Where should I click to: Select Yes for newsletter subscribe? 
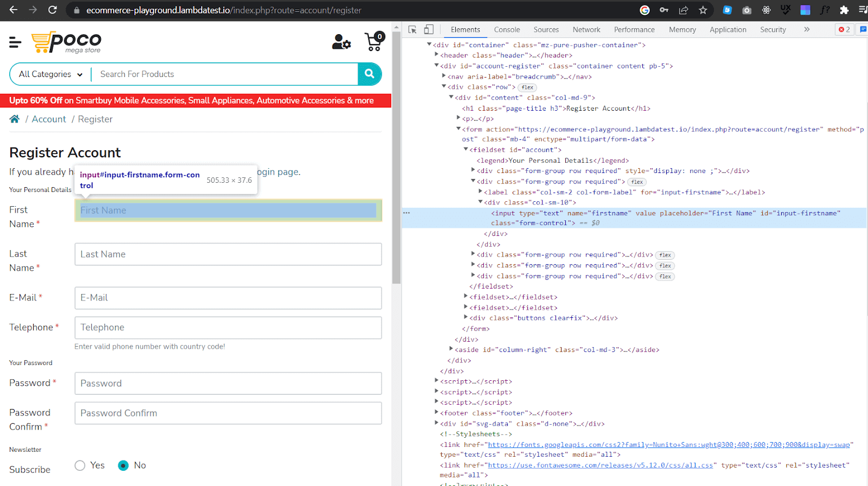(80, 465)
